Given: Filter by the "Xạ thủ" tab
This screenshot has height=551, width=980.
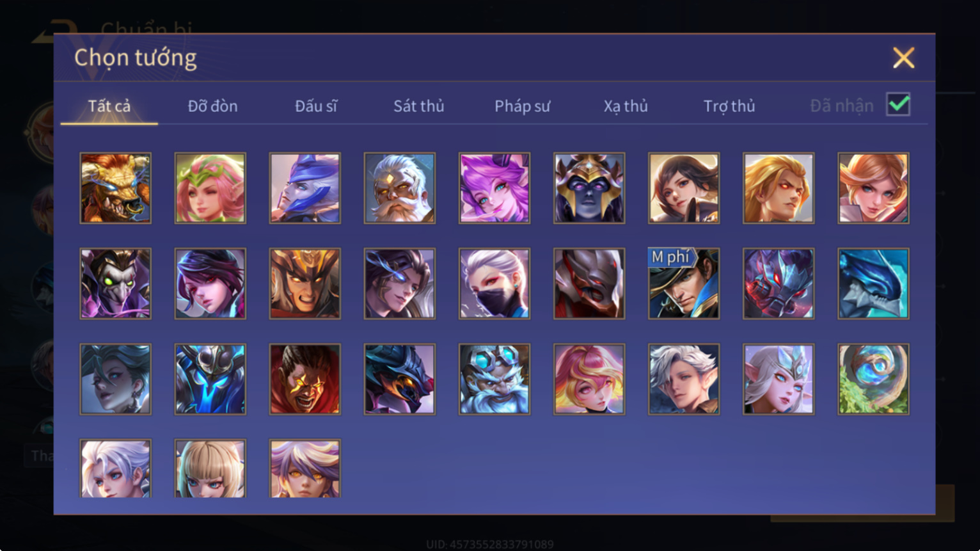Looking at the screenshot, I should (x=626, y=106).
